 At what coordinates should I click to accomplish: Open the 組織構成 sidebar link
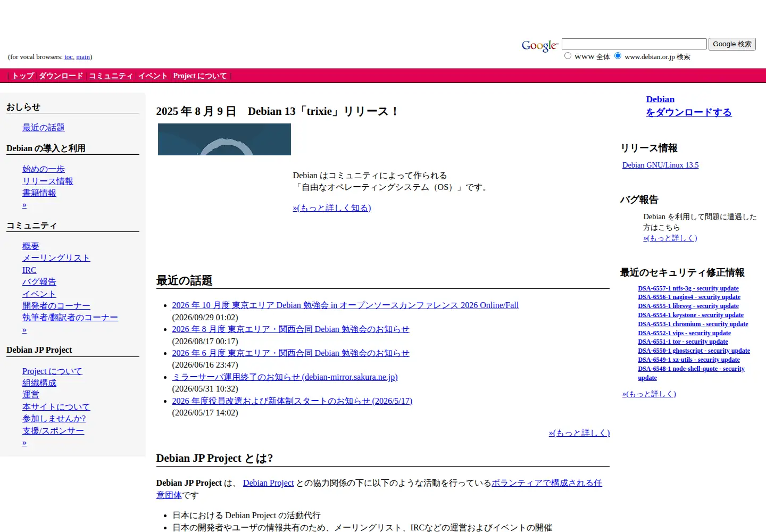click(39, 383)
